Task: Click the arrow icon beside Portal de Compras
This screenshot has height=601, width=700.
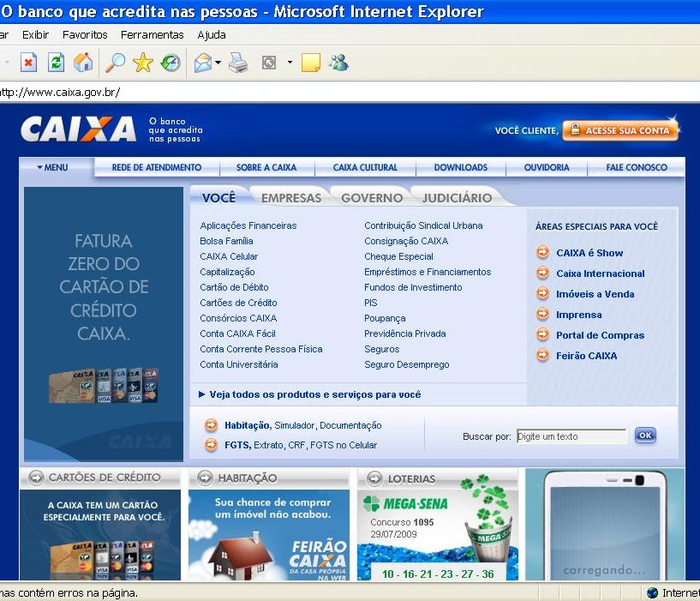Action: [543, 334]
